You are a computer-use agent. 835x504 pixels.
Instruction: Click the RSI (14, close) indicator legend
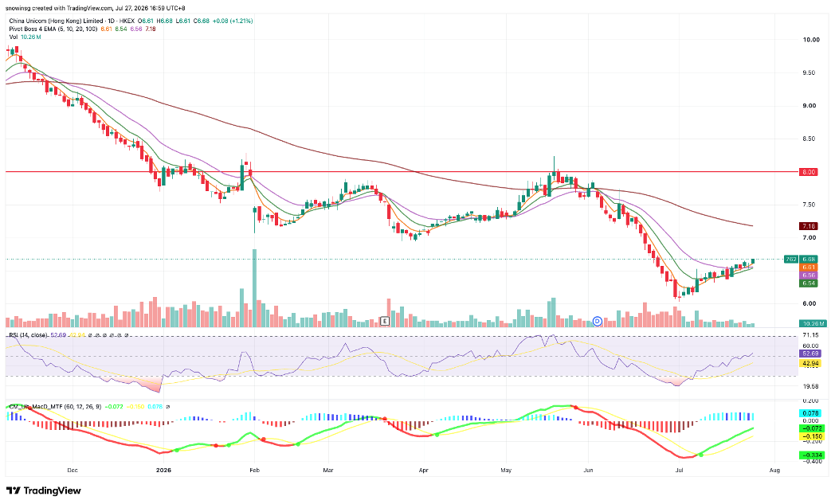29,334
